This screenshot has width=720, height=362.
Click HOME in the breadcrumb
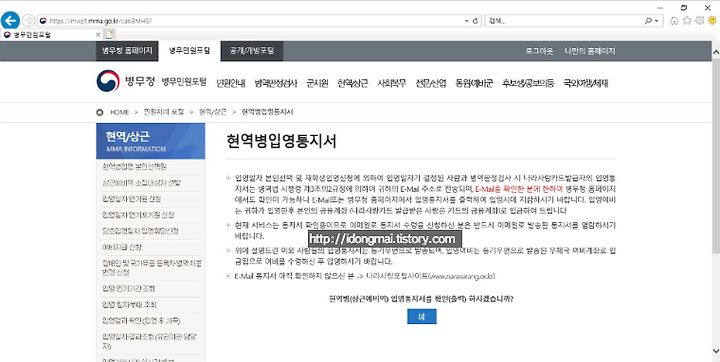coord(119,112)
